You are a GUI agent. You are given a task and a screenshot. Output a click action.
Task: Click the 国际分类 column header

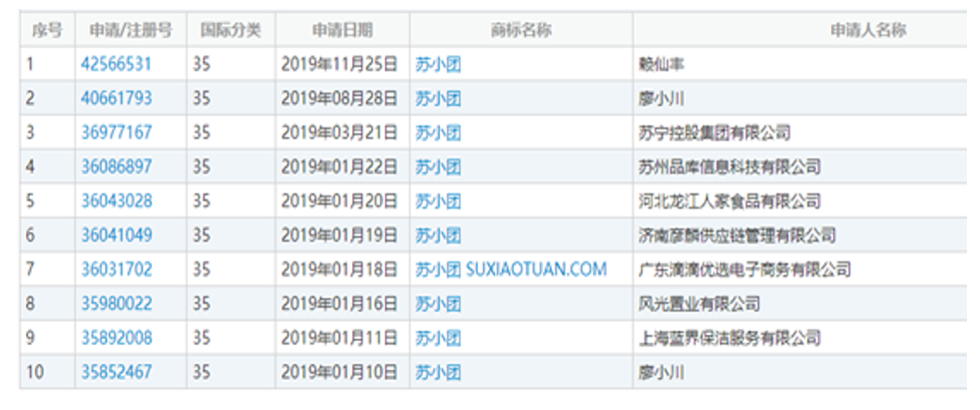click(x=231, y=30)
